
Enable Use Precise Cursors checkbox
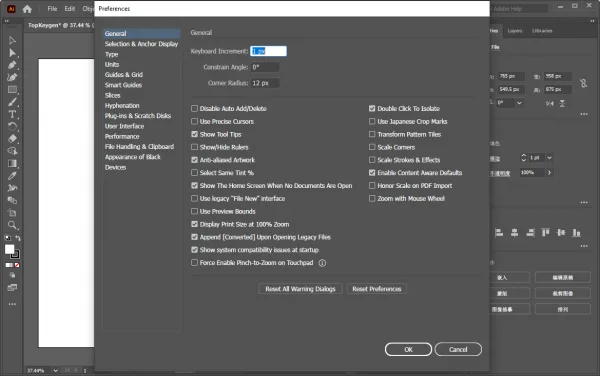click(x=194, y=122)
